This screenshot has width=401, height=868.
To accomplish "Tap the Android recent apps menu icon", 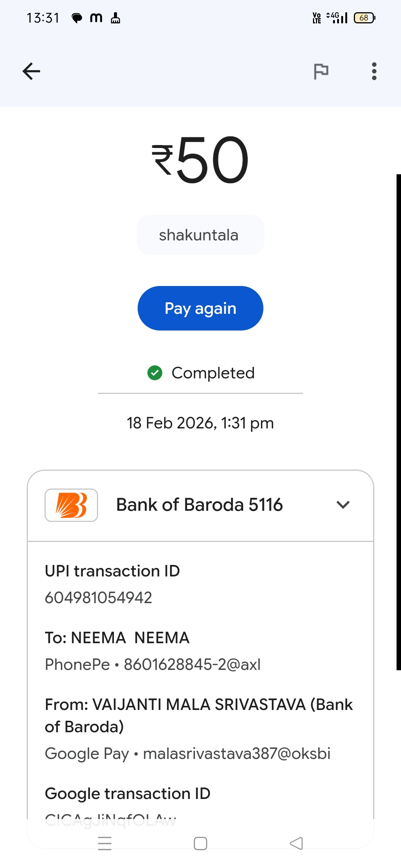I will coord(105,844).
